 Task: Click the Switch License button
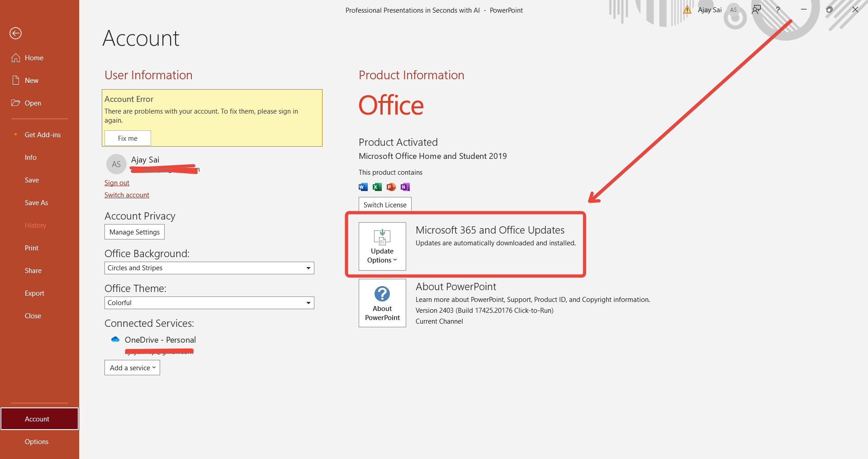click(x=385, y=205)
